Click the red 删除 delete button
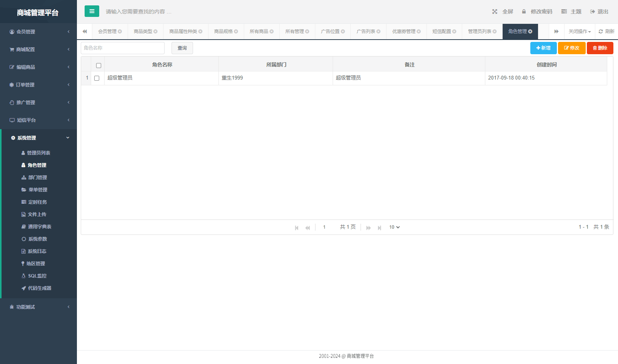618x364 pixels. (x=600, y=48)
